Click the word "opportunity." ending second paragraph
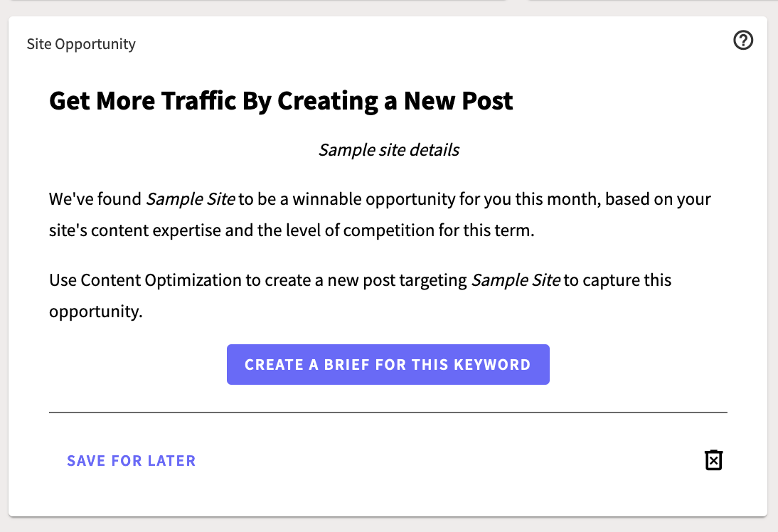This screenshot has width=778, height=532. [96, 312]
